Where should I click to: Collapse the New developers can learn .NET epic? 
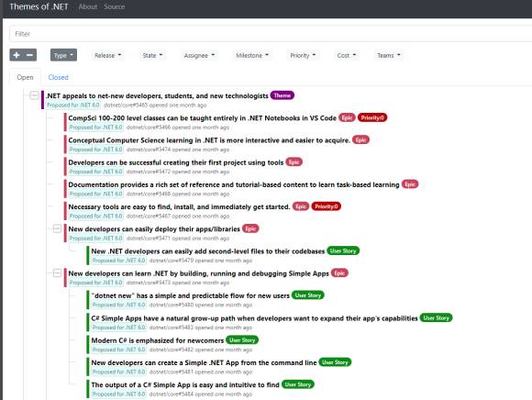pyautogui.click(x=57, y=273)
